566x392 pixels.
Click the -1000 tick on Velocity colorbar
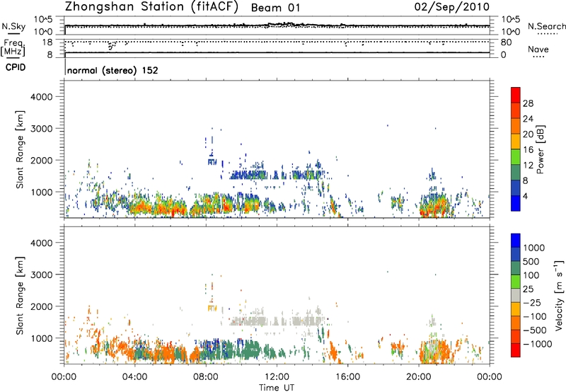coord(537,344)
